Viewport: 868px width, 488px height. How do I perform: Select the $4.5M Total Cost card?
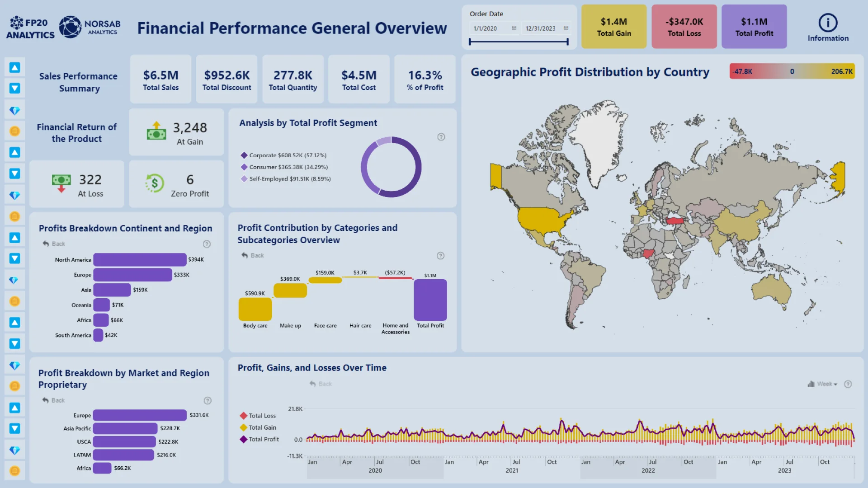pyautogui.click(x=359, y=80)
